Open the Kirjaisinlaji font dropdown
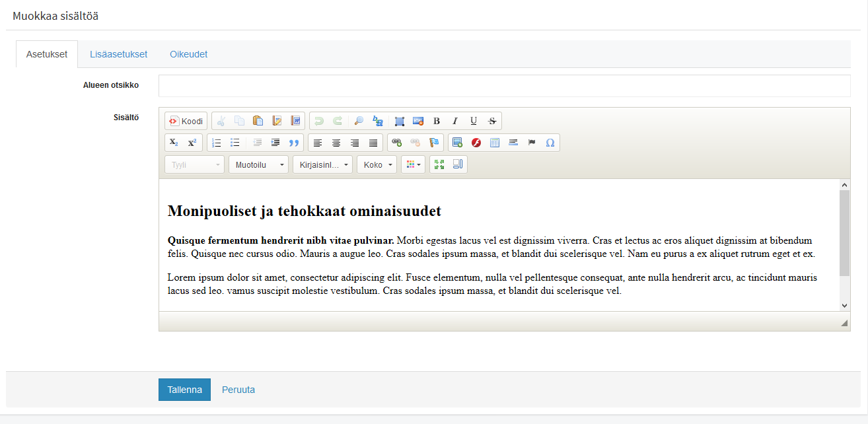 click(x=323, y=164)
